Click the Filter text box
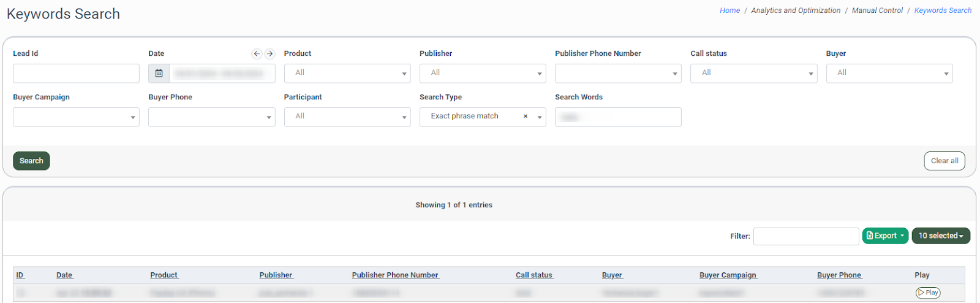 pos(805,236)
